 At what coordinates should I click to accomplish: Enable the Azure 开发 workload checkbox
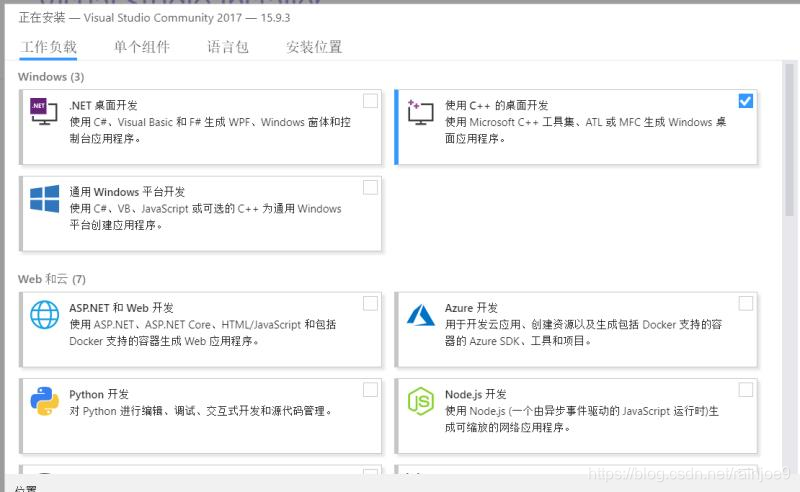[745, 303]
